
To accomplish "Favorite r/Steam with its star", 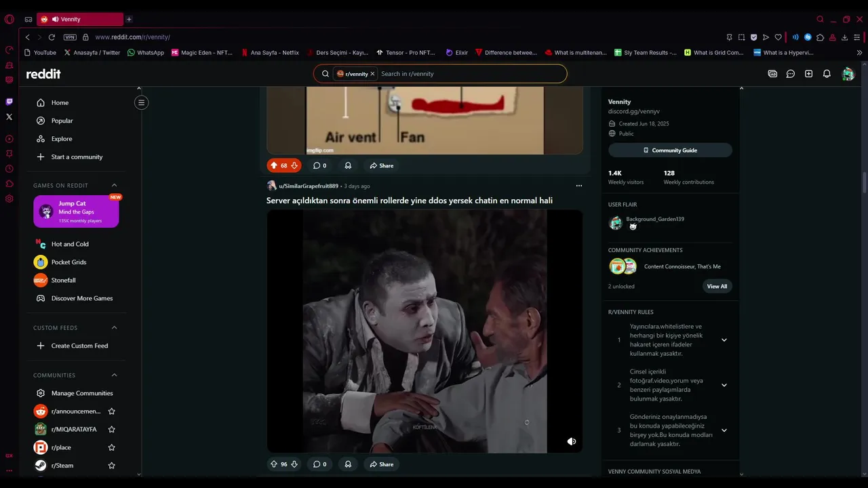I will 112,466.
